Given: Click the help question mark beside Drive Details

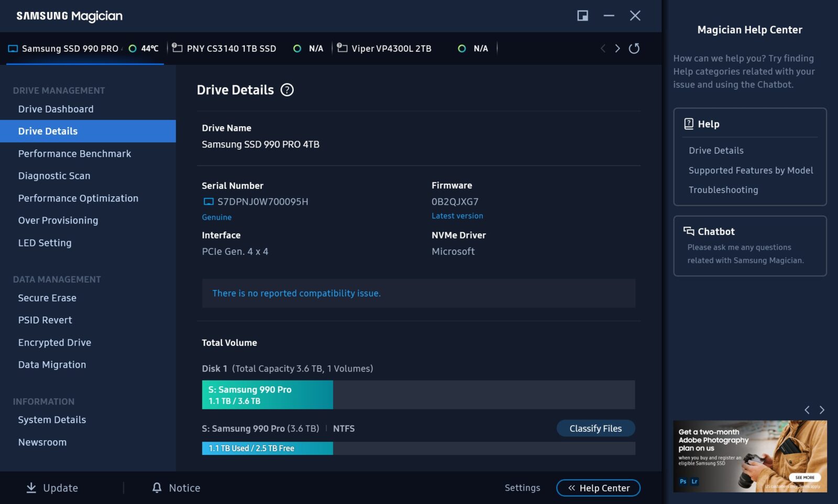Looking at the screenshot, I should (287, 90).
